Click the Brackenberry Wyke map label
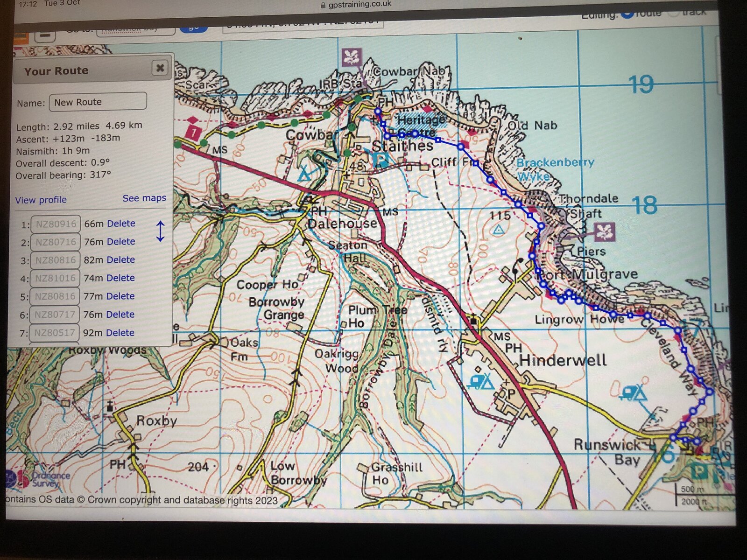 click(555, 169)
